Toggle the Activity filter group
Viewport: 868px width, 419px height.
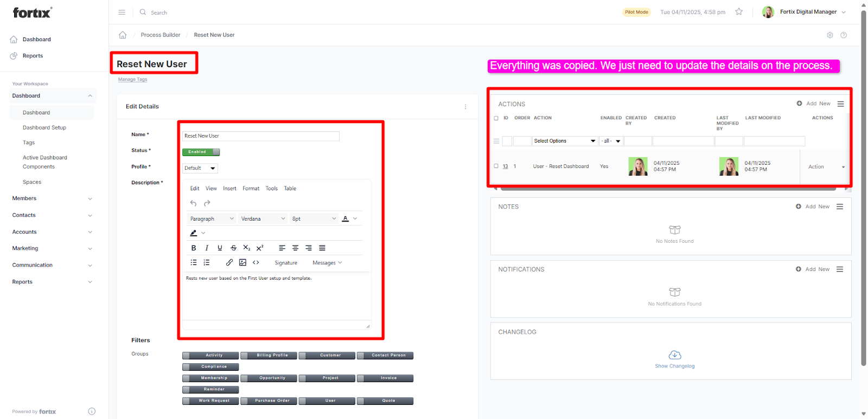(x=210, y=356)
